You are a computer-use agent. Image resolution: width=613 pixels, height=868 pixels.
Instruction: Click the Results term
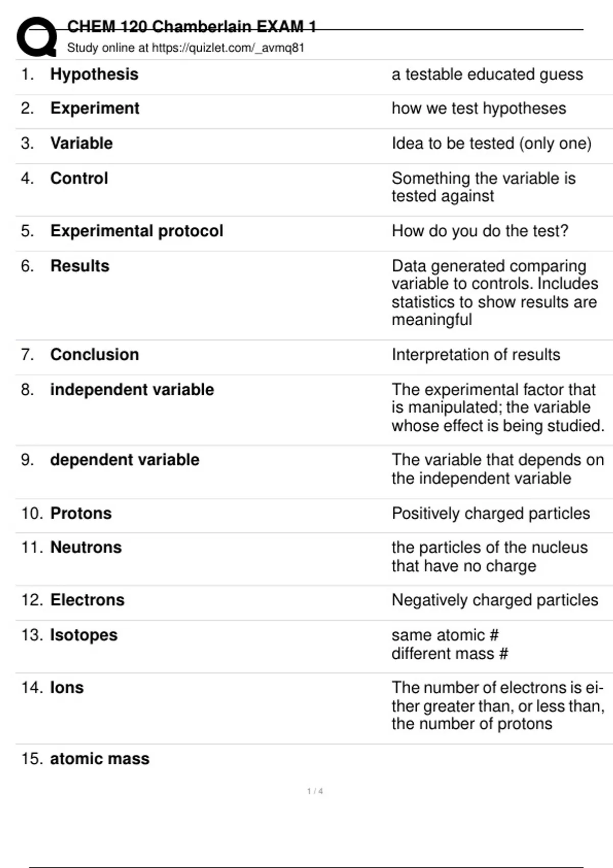80,266
